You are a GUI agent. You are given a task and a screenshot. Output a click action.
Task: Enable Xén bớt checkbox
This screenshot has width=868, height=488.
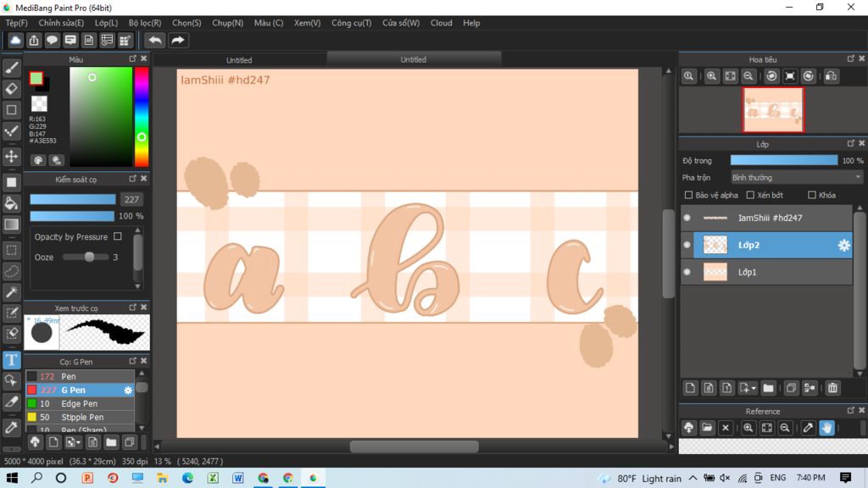click(750, 195)
